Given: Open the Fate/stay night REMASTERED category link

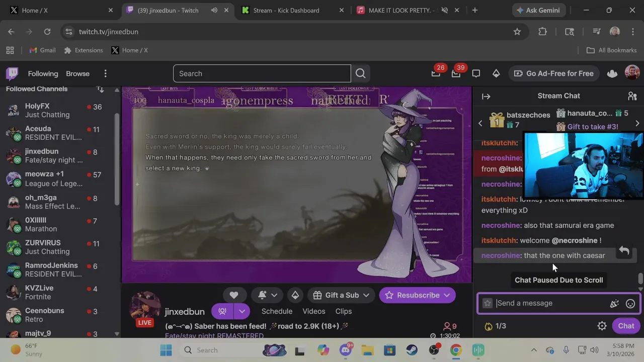Looking at the screenshot, I should pyautogui.click(x=214, y=336).
